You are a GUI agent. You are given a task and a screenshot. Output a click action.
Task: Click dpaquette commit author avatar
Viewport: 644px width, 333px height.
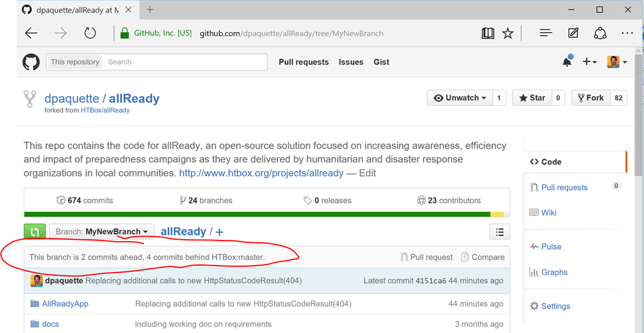pyautogui.click(x=36, y=281)
